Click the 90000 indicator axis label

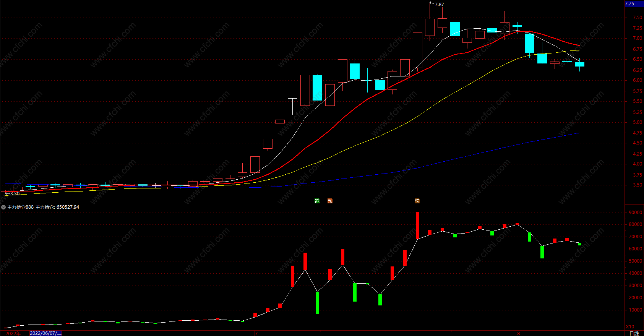pos(635,213)
